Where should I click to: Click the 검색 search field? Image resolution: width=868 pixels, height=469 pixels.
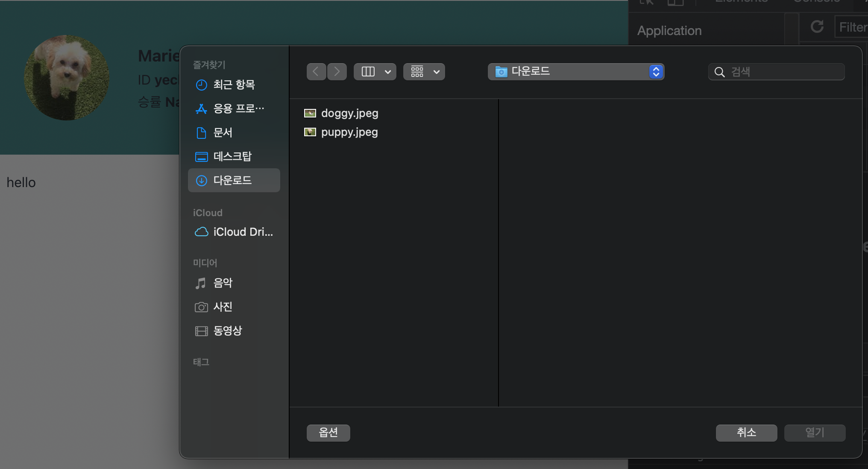pos(782,72)
